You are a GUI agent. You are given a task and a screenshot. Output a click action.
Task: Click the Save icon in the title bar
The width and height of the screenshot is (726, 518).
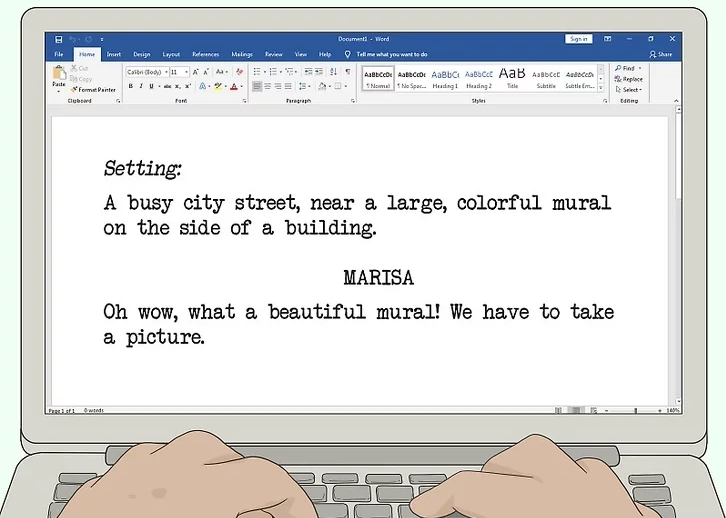pyautogui.click(x=59, y=39)
